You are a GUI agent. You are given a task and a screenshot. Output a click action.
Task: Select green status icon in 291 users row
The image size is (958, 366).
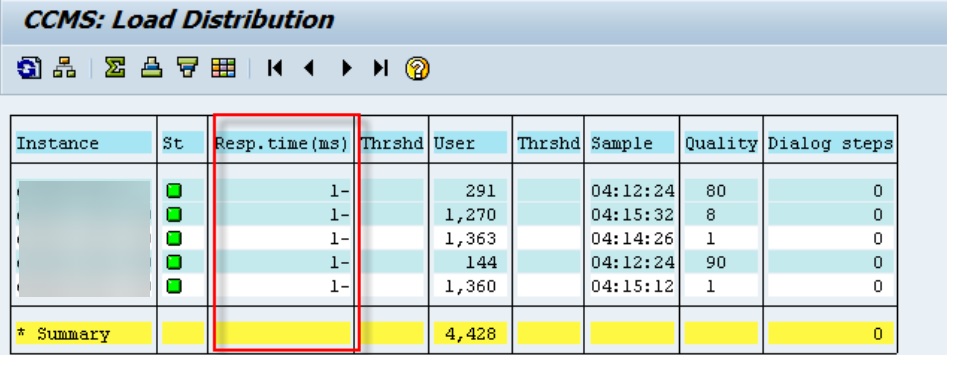pyautogui.click(x=174, y=191)
